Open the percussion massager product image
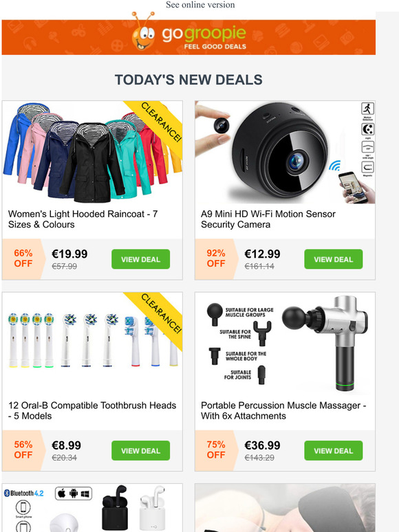 click(285, 344)
